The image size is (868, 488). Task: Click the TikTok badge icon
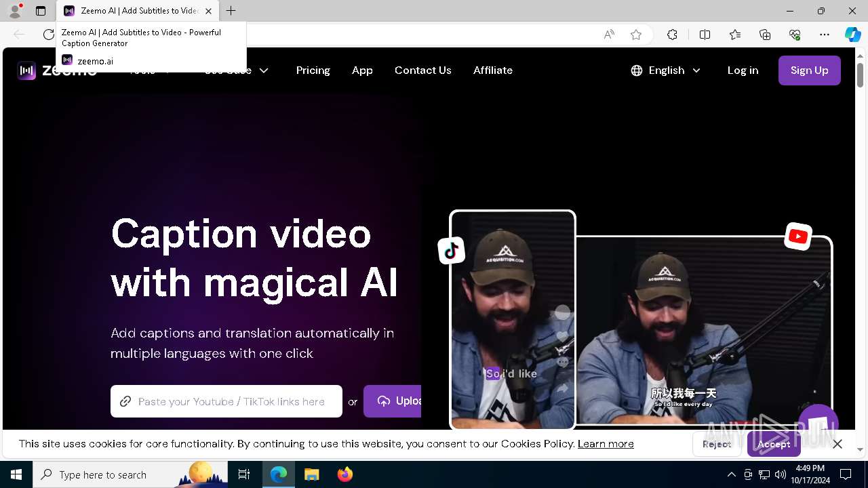tap(452, 251)
